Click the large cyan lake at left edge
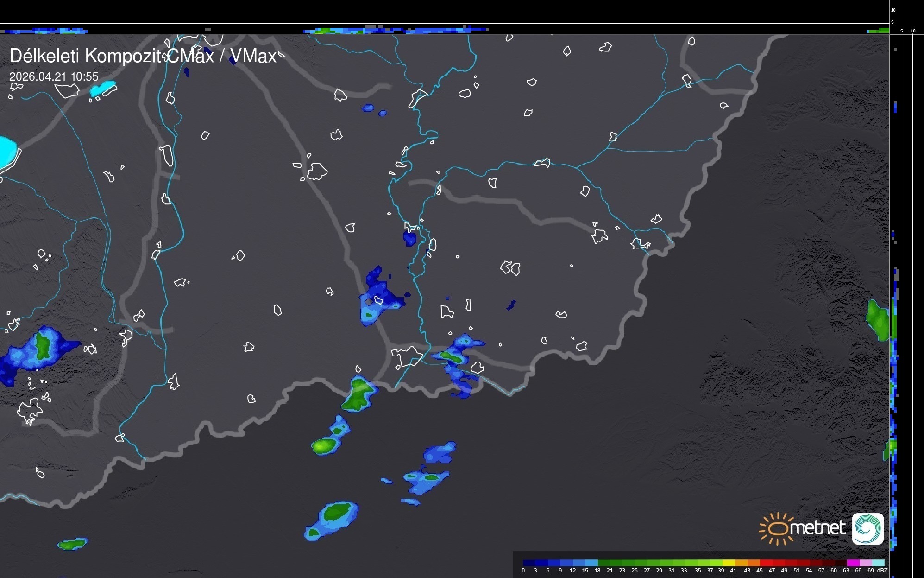 pos(7,152)
